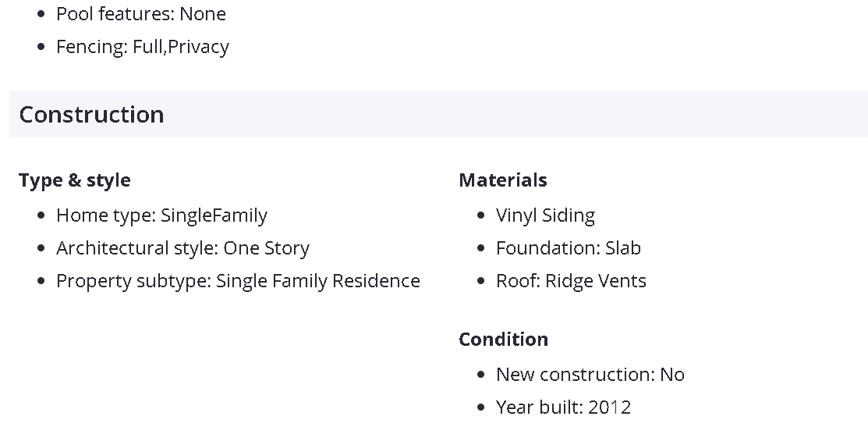Select the "Full,Privacy" fencing value

pyautogui.click(x=181, y=47)
